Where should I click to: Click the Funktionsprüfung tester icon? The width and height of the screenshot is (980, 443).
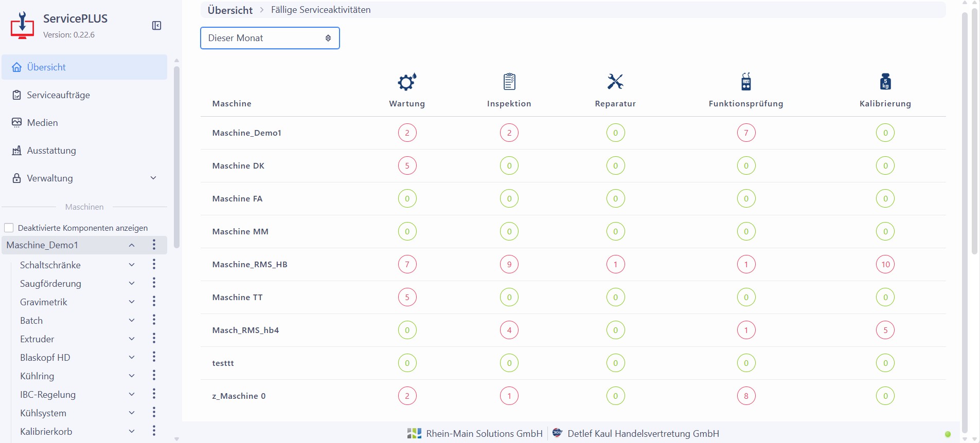click(x=746, y=82)
